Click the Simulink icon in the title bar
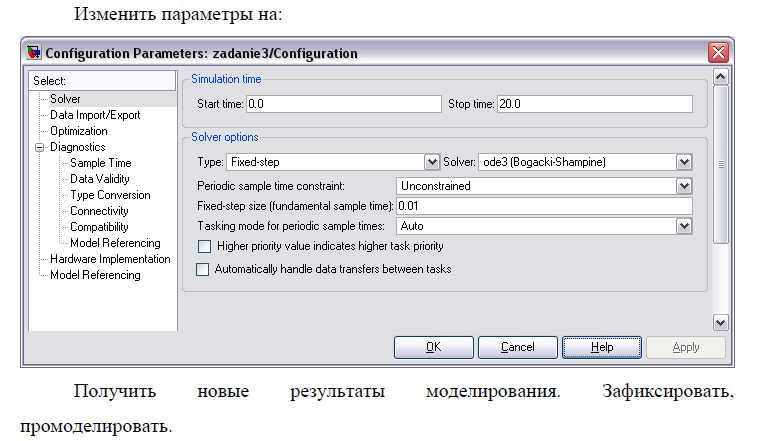This screenshot has width=773, height=441. tap(34, 52)
